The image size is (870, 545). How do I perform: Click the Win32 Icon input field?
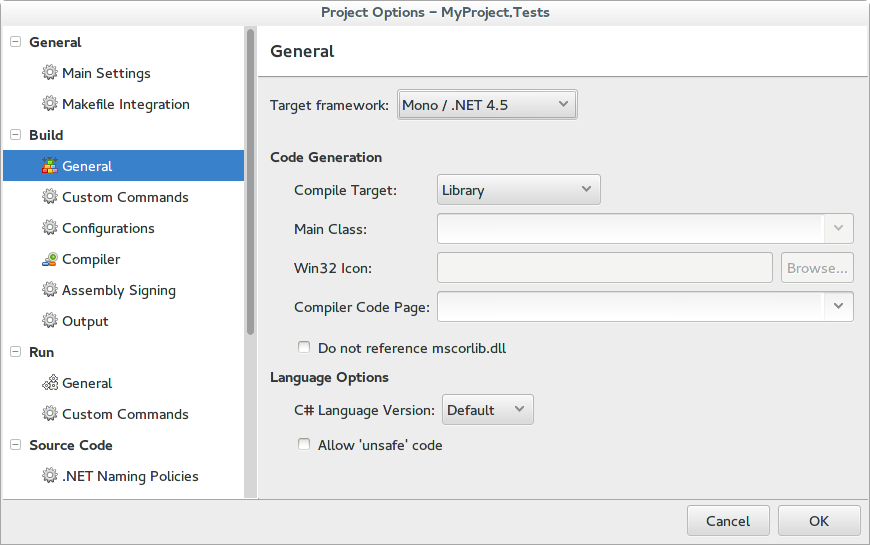click(605, 268)
